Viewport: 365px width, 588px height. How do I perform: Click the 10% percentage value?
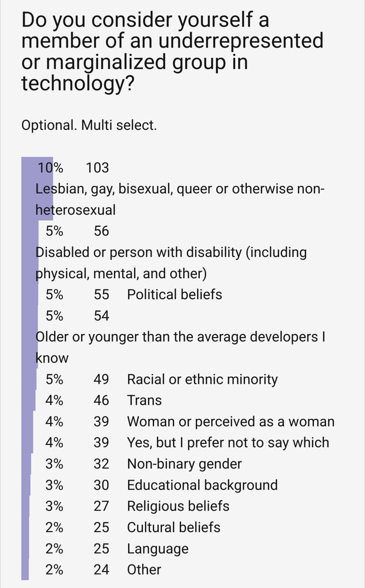pos(51,168)
